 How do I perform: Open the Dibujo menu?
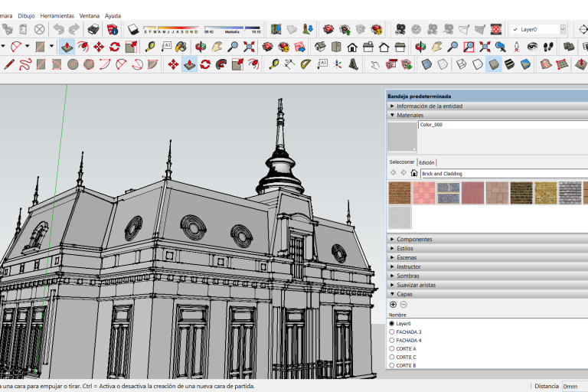pyautogui.click(x=26, y=16)
